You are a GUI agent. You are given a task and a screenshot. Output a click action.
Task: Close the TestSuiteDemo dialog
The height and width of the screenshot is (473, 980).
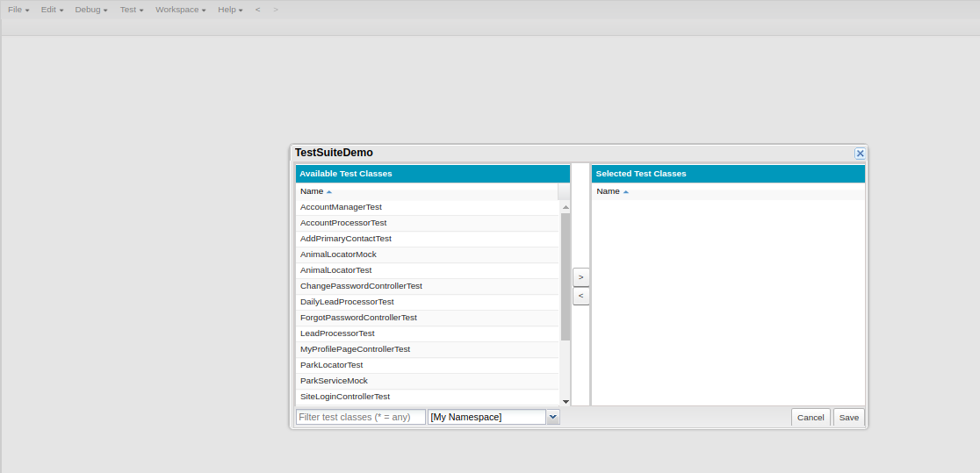click(x=860, y=153)
